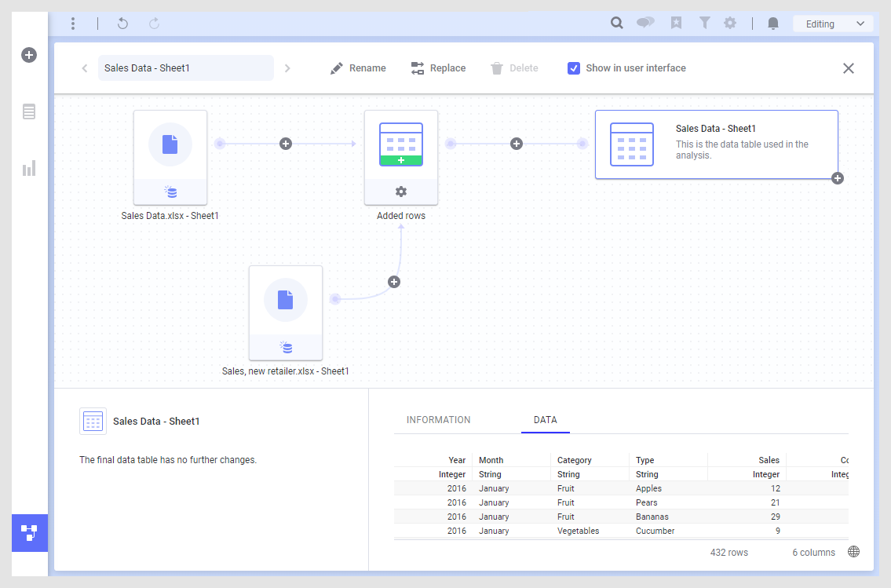This screenshot has height=588, width=891.
Task: Open the conversations chat bubble icon
Action: pos(645,24)
